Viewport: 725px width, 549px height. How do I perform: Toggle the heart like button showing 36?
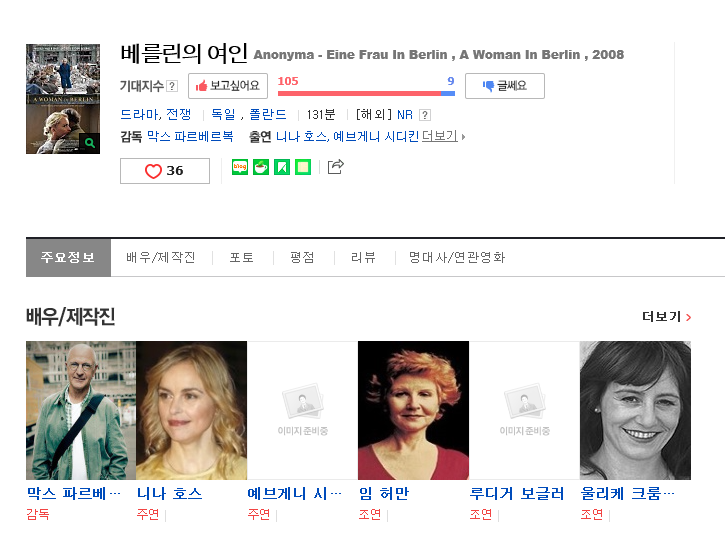coord(165,171)
